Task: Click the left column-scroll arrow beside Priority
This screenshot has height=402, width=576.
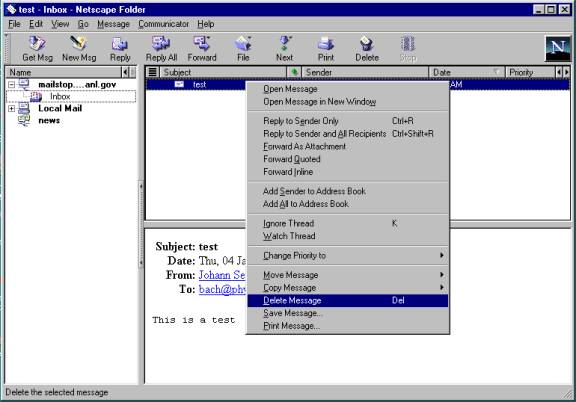Action: pyautogui.click(x=559, y=72)
